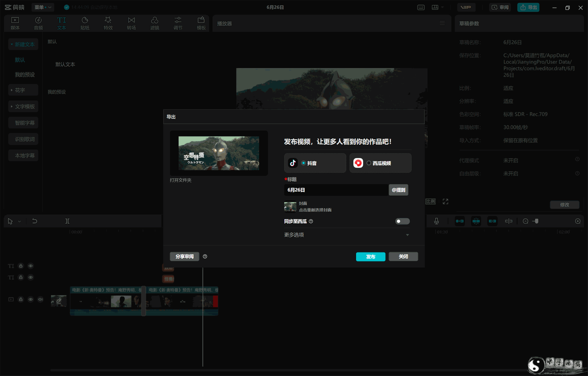Screen dimensions: 588x376
Task: Click the 打开文件夹 link
Action: click(181, 180)
